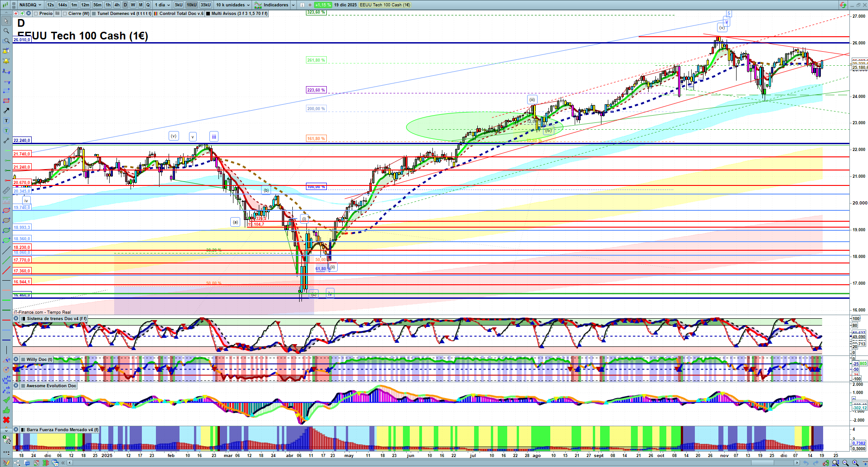The width and height of the screenshot is (868, 467).
Task: Activate the magnifier zoom tool
Action: coord(6,31)
